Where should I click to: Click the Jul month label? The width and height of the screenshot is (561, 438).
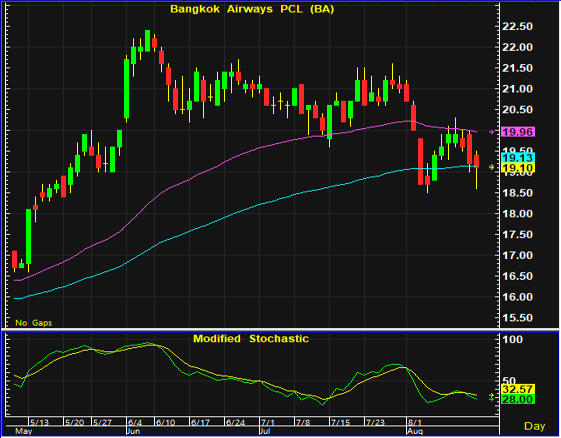click(265, 431)
